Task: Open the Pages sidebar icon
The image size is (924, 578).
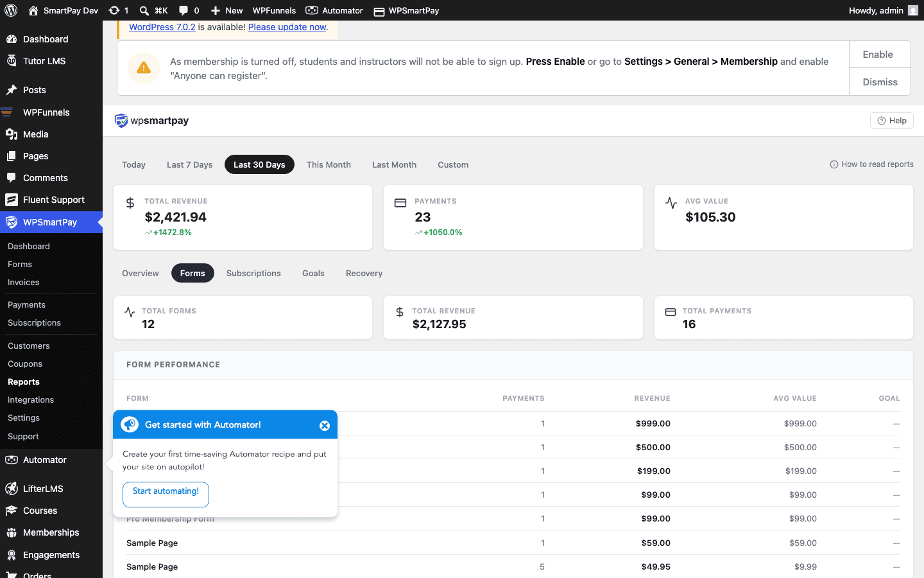Action: [11, 156]
